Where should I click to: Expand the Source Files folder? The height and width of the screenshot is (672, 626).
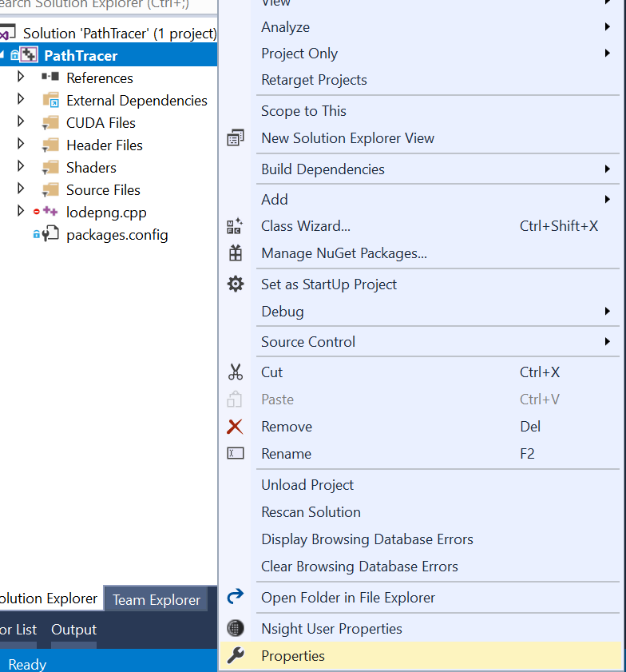(x=20, y=189)
